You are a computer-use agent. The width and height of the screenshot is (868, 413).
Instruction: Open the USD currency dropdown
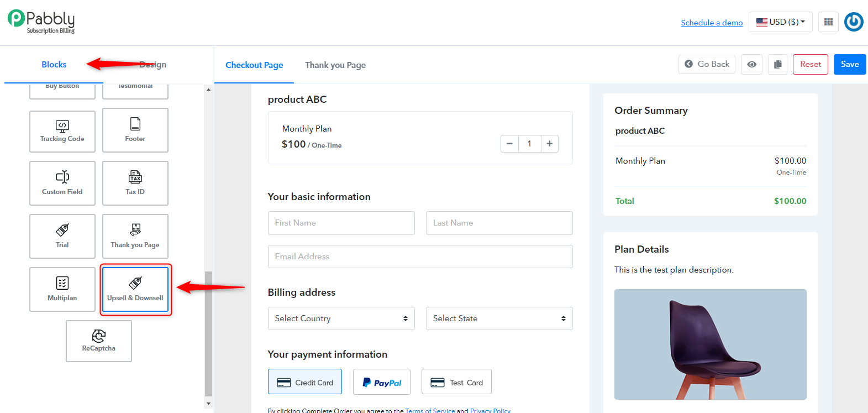(x=781, y=22)
